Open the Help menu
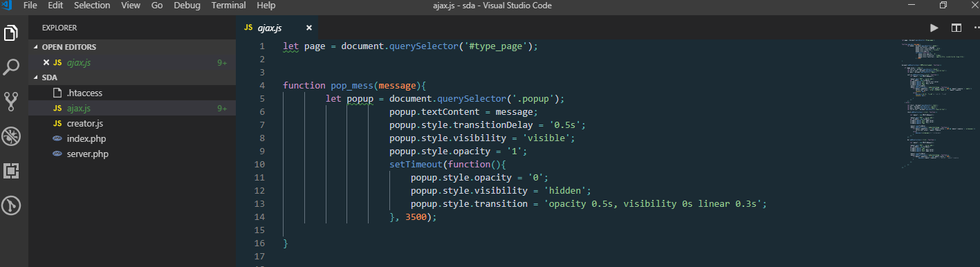Screen dimensions: 980x267 click(x=266, y=6)
